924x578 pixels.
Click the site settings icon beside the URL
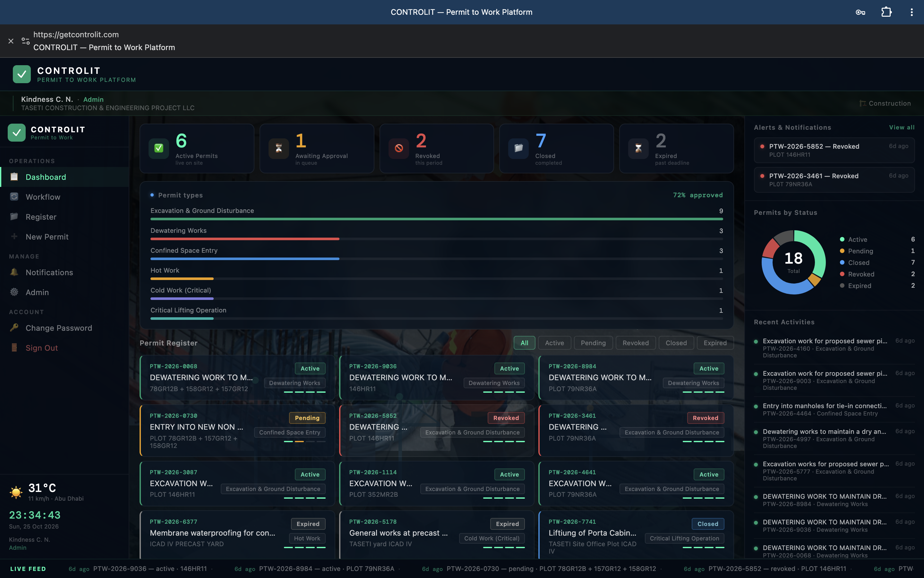(x=26, y=41)
